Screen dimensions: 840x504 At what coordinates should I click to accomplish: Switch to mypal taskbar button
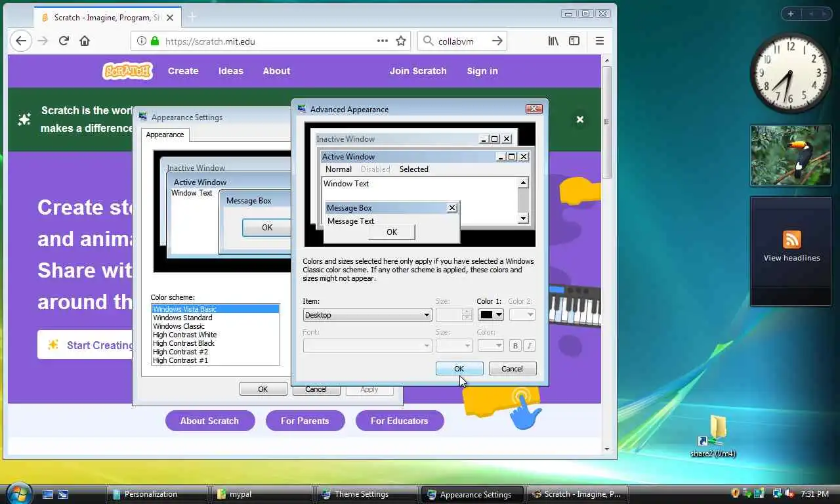coord(262,494)
